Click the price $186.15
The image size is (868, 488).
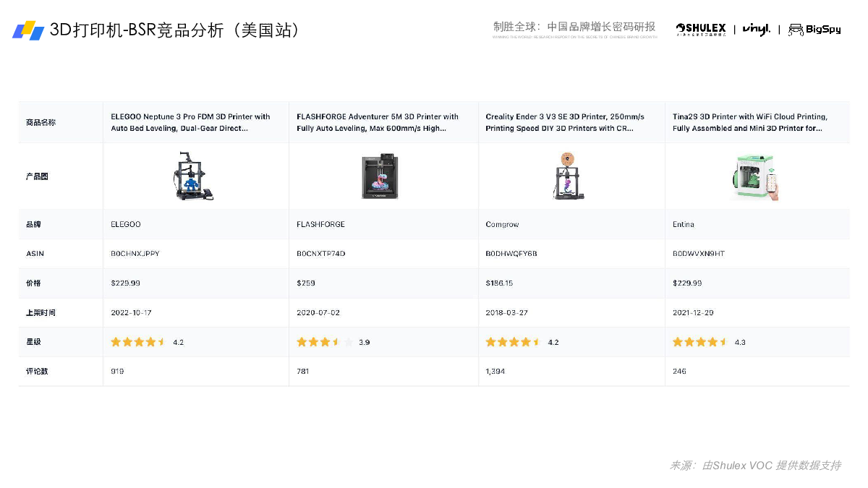pyautogui.click(x=499, y=283)
